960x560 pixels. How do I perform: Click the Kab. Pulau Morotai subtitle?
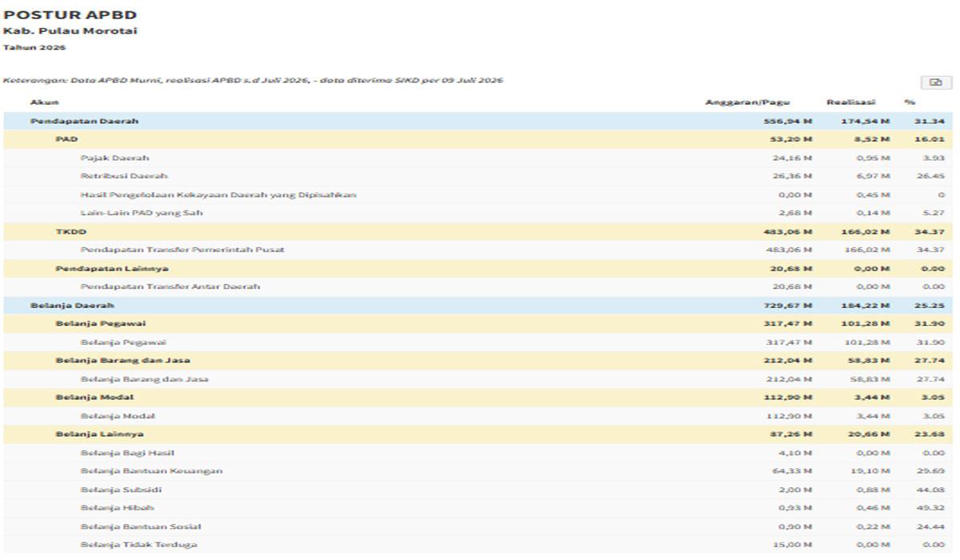(70, 31)
